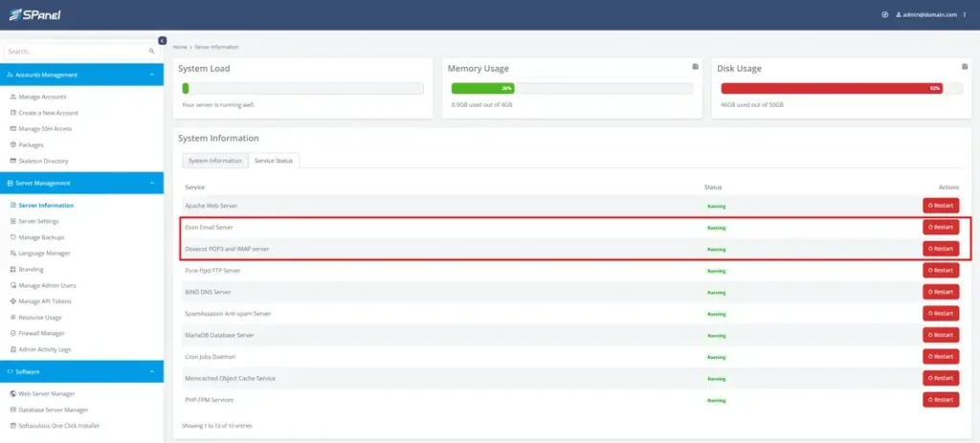The width and height of the screenshot is (980, 443).
Task: Click the Server Settings icon
Action: [x=13, y=221]
